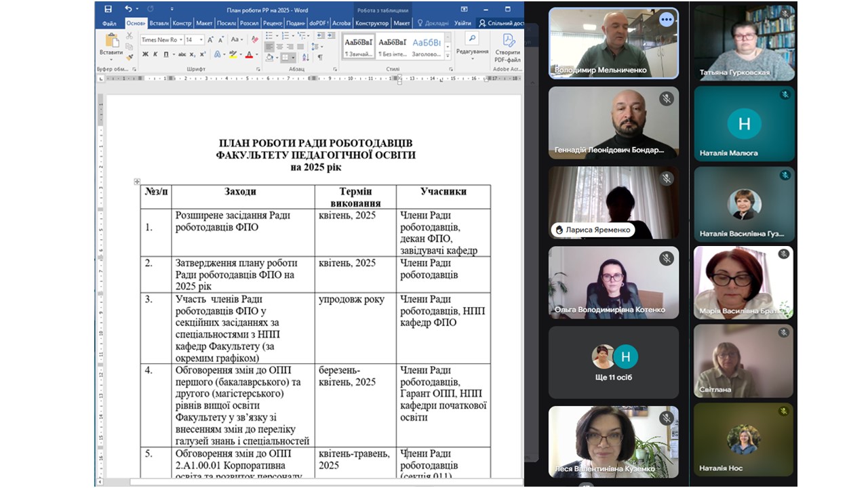Image resolution: width=868 pixels, height=488 pixels.
Task: Open the font name dropdown Times New Roman
Action: click(161, 40)
